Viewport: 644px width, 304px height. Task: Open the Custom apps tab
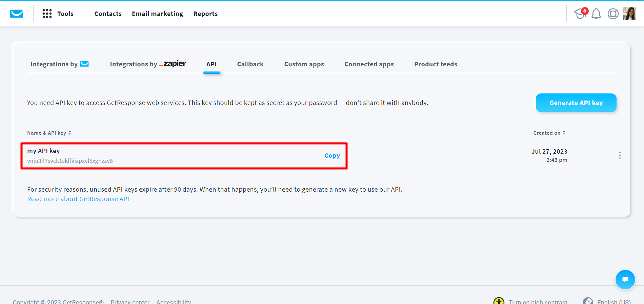click(x=304, y=64)
